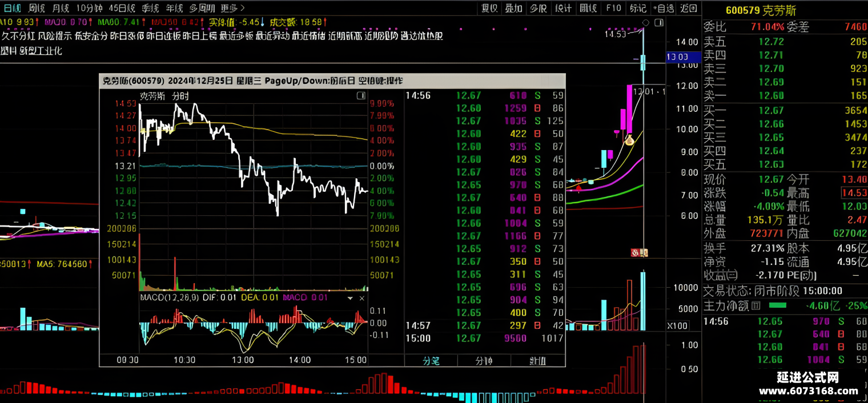Click the 返回 toolbar button

click(689, 8)
